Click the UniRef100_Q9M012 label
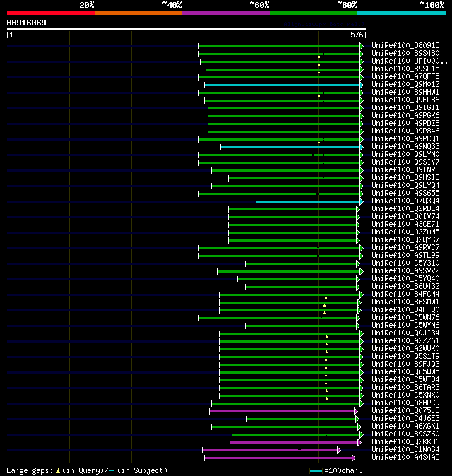This screenshot has height=476, width=452. 405,84
